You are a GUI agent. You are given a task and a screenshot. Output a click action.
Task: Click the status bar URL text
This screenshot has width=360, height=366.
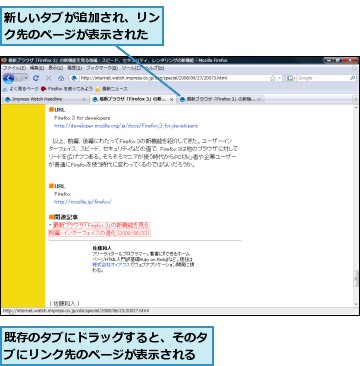click(x=76, y=311)
